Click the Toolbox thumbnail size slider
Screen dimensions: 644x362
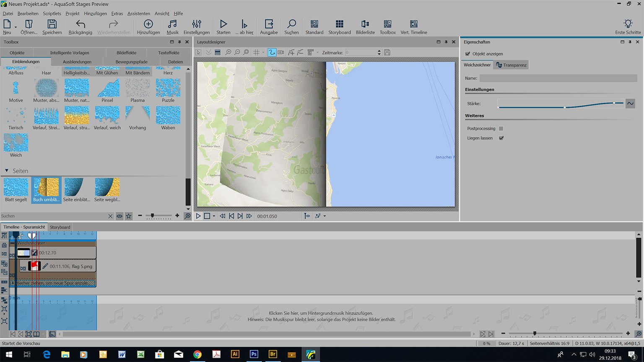(153, 216)
